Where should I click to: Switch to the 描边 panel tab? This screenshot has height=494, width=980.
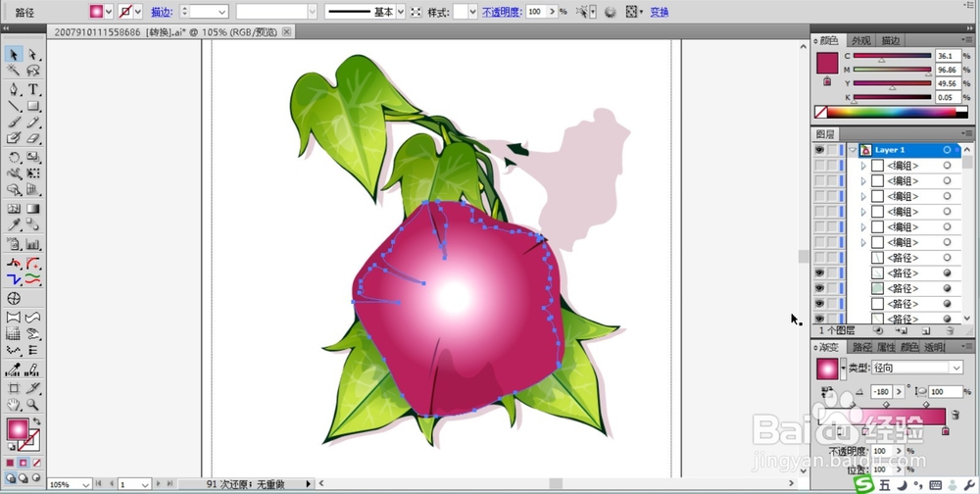click(891, 40)
